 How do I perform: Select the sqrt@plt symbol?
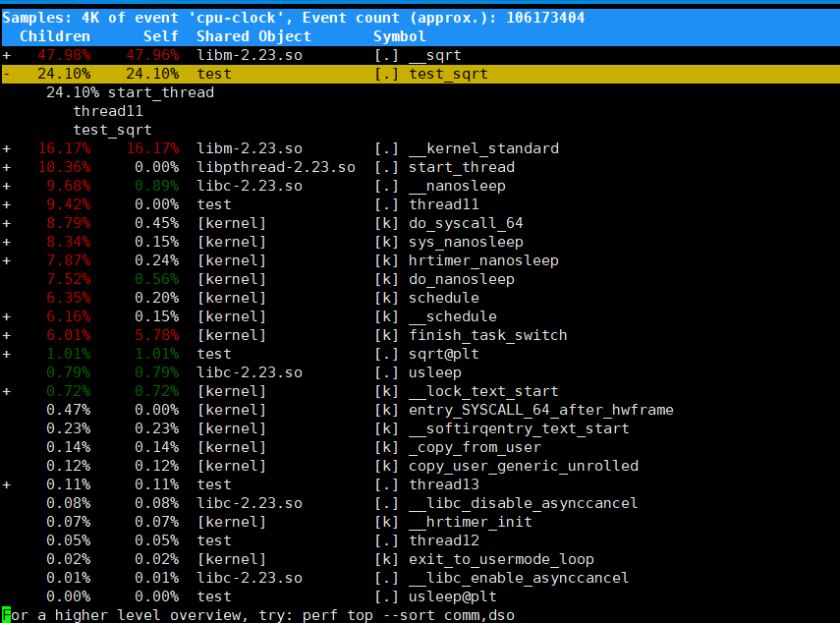click(443, 354)
